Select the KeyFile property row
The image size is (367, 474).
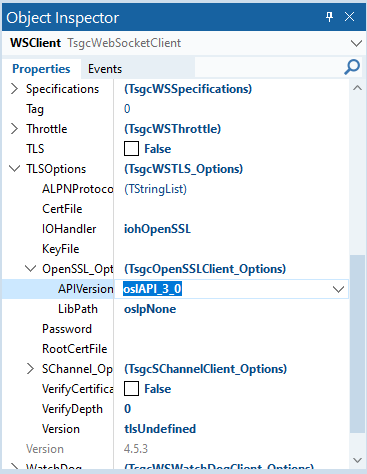[x=176, y=249]
